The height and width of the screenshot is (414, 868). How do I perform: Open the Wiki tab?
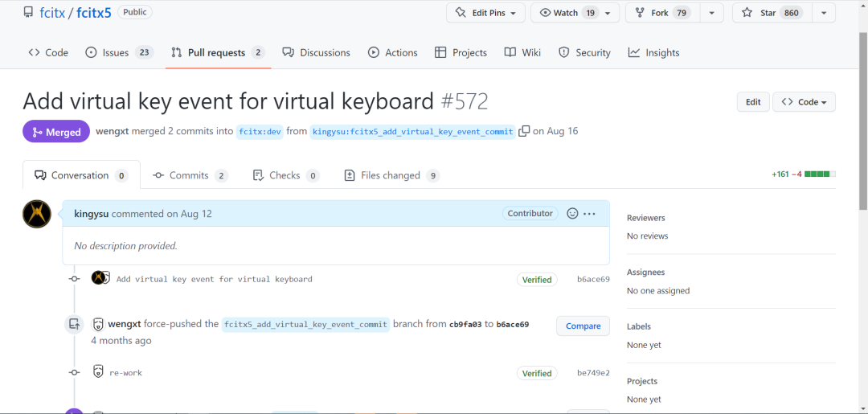(522, 52)
